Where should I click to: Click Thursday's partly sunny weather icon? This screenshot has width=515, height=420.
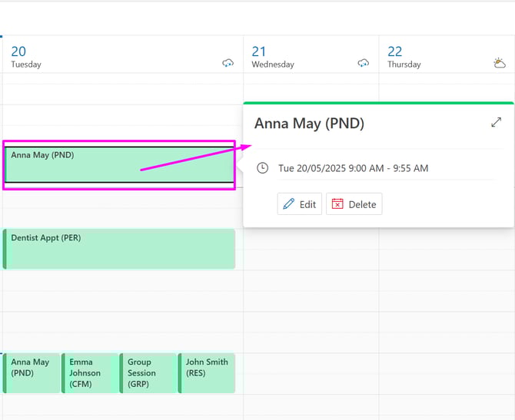coord(500,64)
